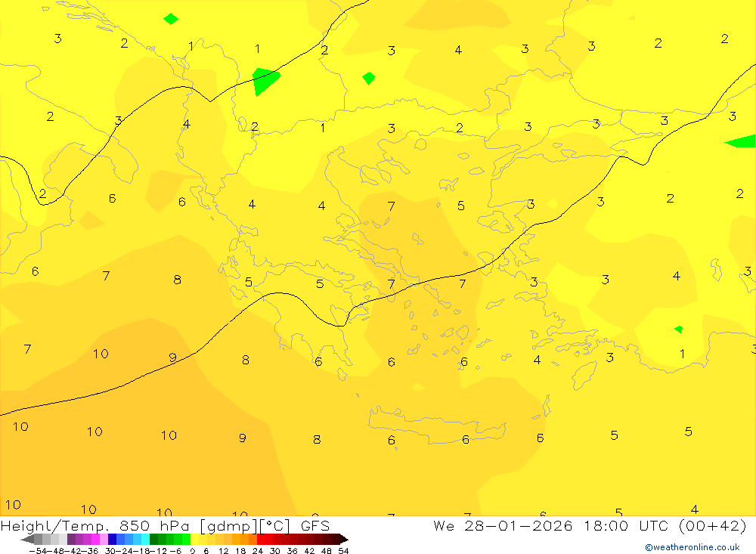Pick the dark purple legend swatch
The width and height of the screenshot is (756, 554).
tap(71, 539)
